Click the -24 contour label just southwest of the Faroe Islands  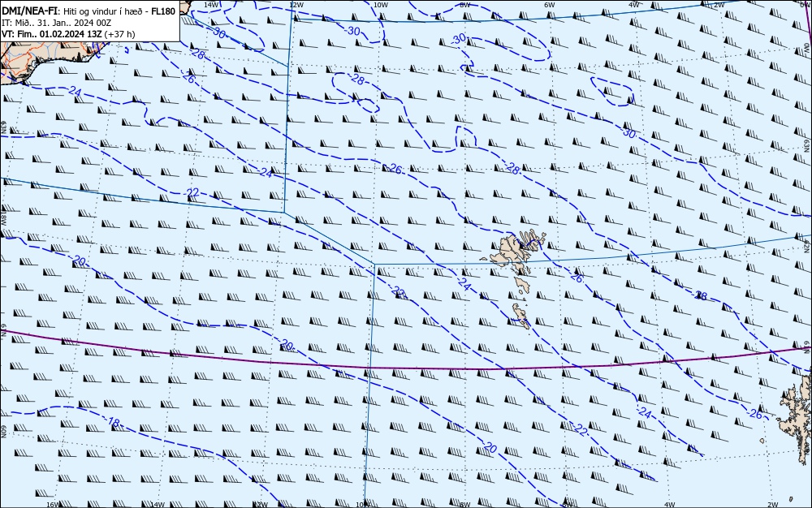[x=464, y=284]
